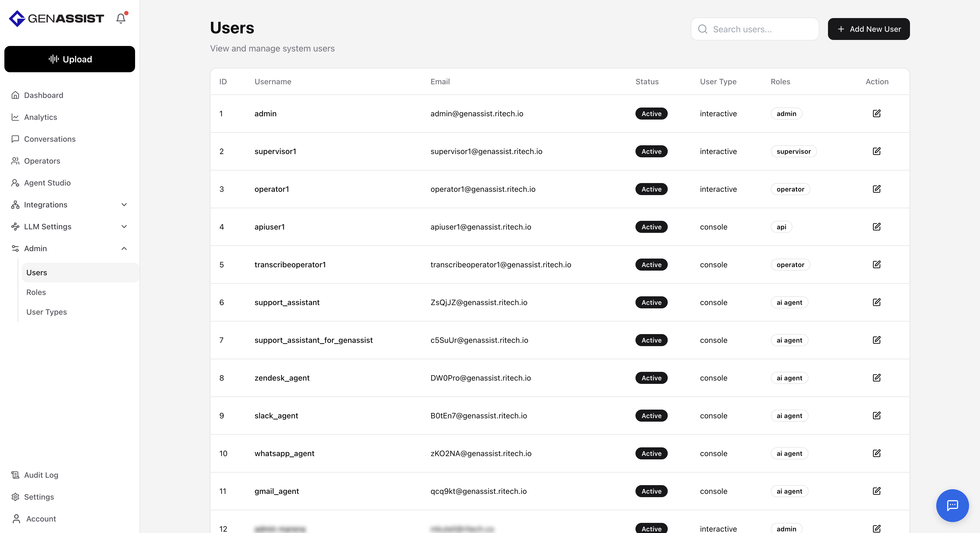Open the Audit Log page
Screen dimensions: 980x533
[x=41, y=475]
